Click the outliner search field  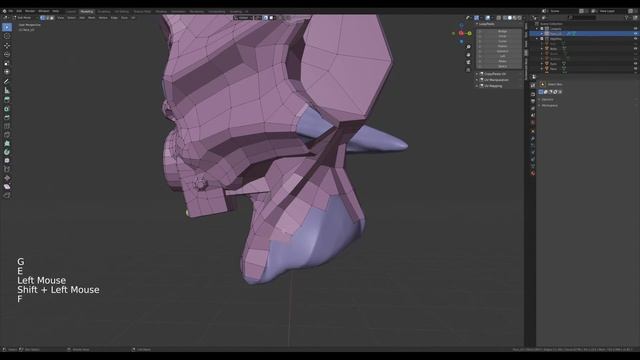[x=582, y=18]
